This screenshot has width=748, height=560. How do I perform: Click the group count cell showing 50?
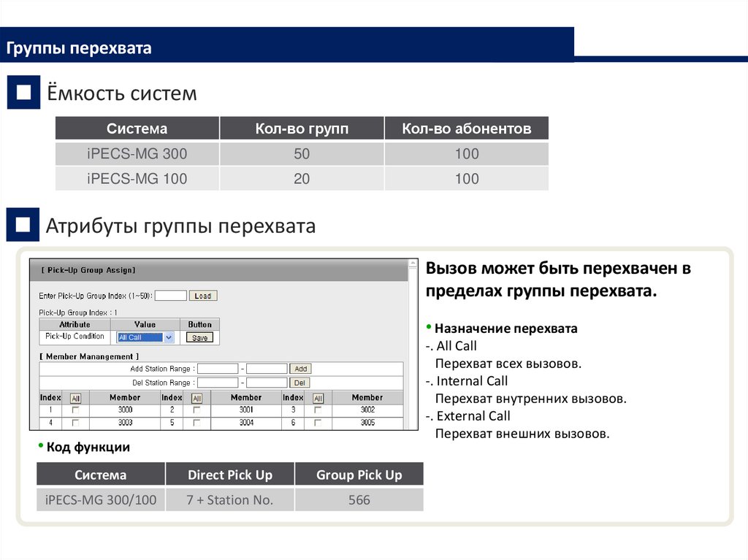302,153
